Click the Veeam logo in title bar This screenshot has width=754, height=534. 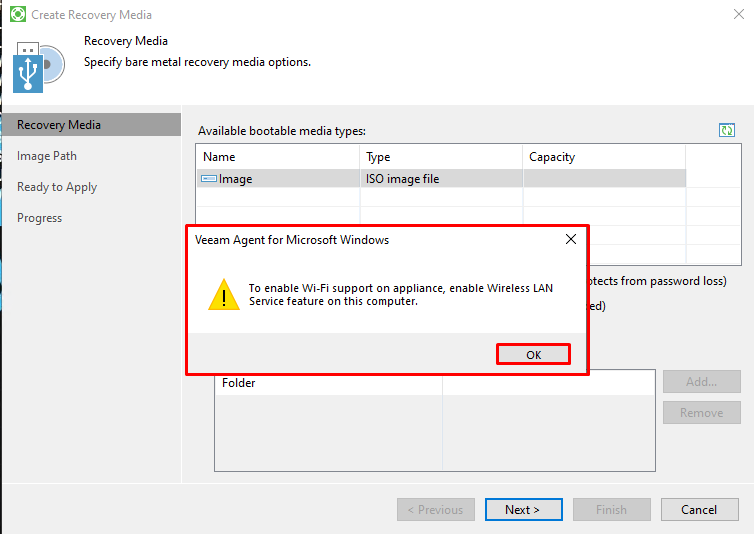pyautogui.click(x=18, y=14)
